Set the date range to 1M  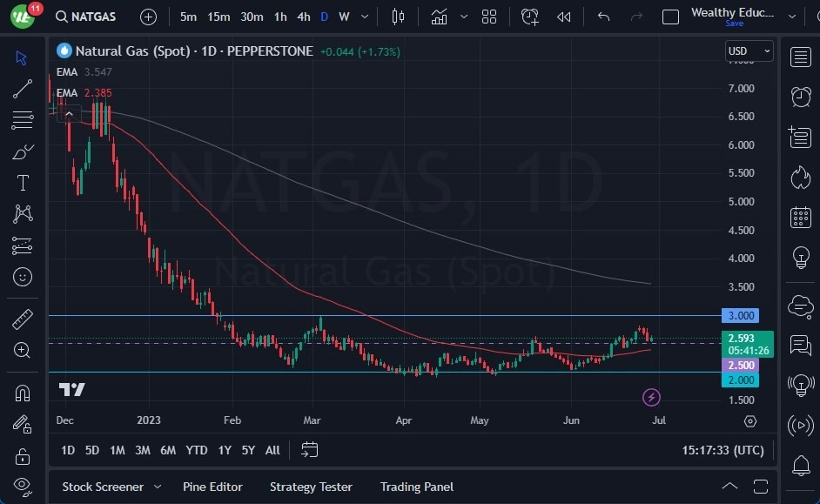(118, 450)
